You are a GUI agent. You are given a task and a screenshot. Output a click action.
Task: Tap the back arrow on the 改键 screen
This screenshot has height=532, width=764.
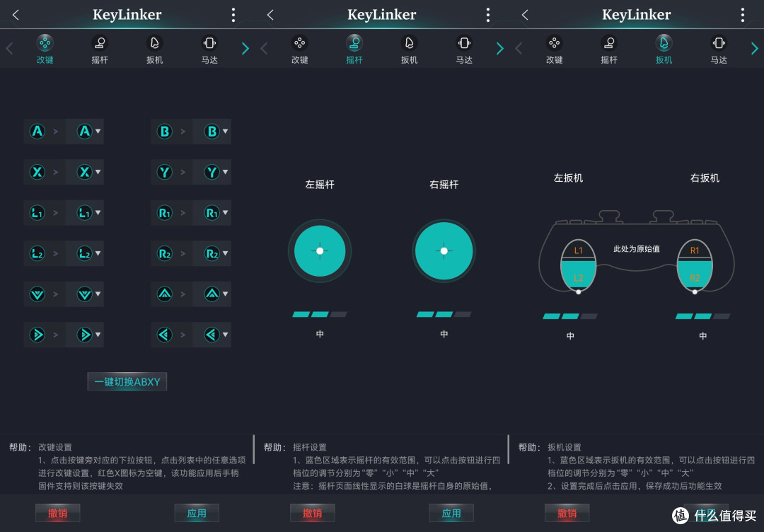(x=16, y=15)
